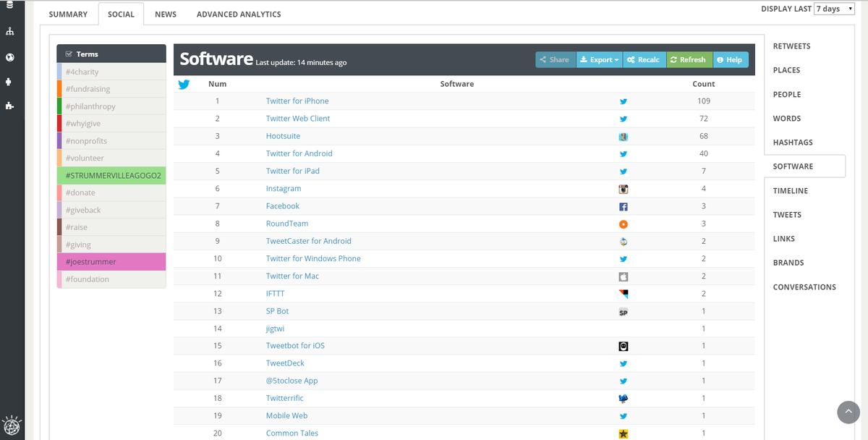The height and width of the screenshot is (440, 868).
Task: Click the Num column header
Action: (217, 84)
